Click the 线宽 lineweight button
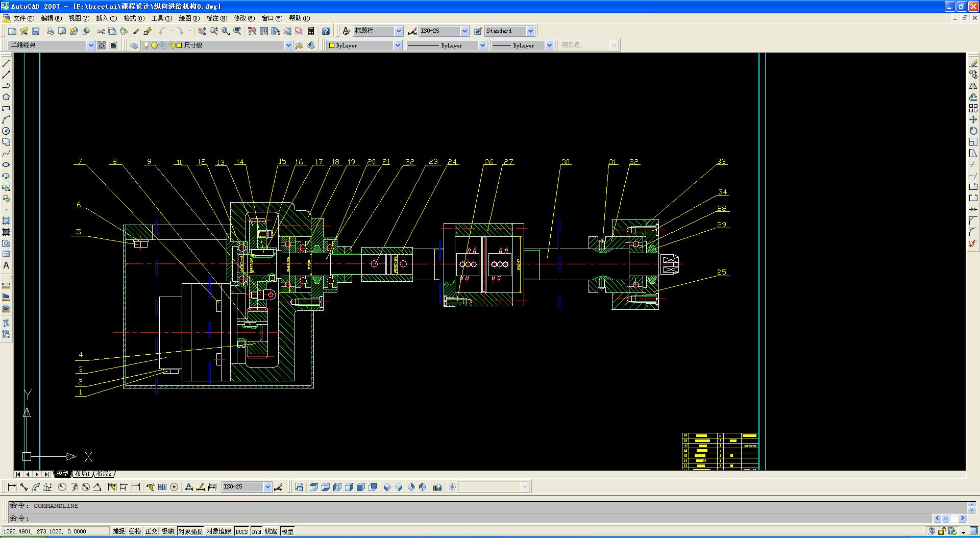 tap(271, 531)
